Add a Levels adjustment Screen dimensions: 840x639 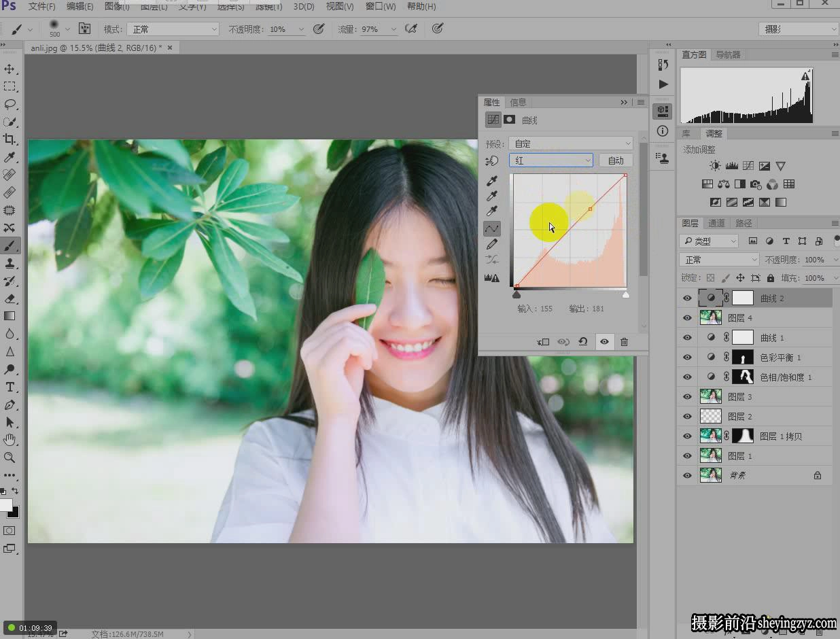click(x=731, y=166)
